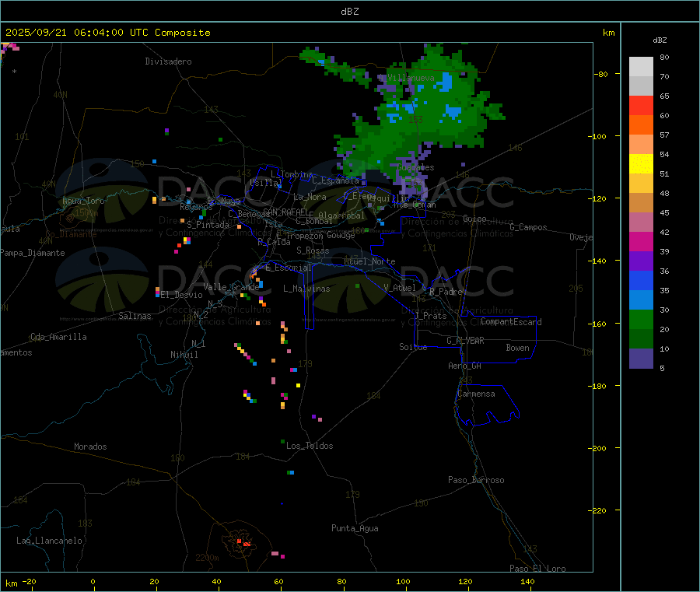
Task: Select the Pampa_Diamante label
Action: point(33,253)
